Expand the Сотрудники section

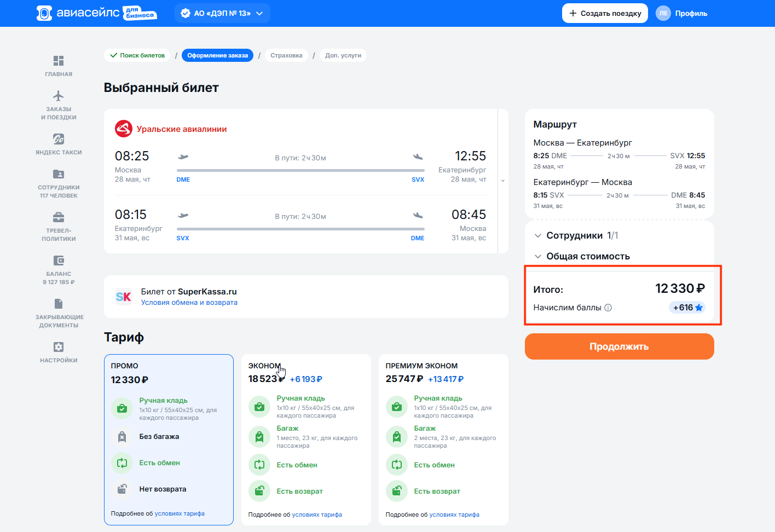tap(576, 235)
